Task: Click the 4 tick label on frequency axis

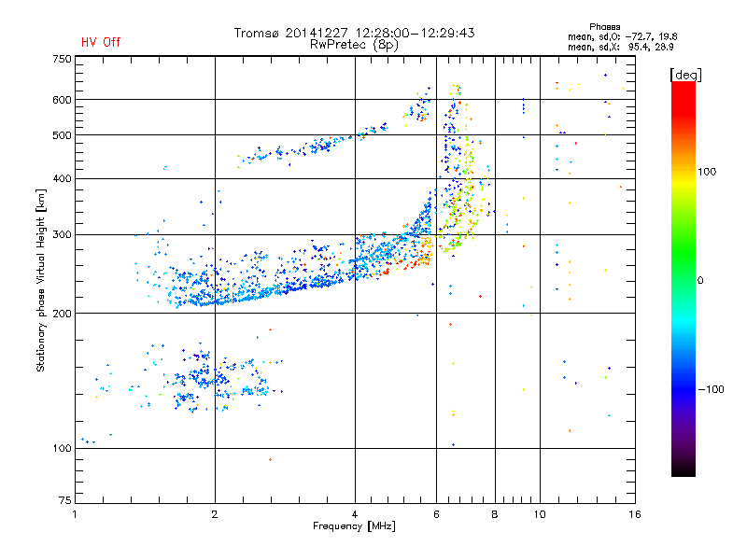Action: point(355,514)
